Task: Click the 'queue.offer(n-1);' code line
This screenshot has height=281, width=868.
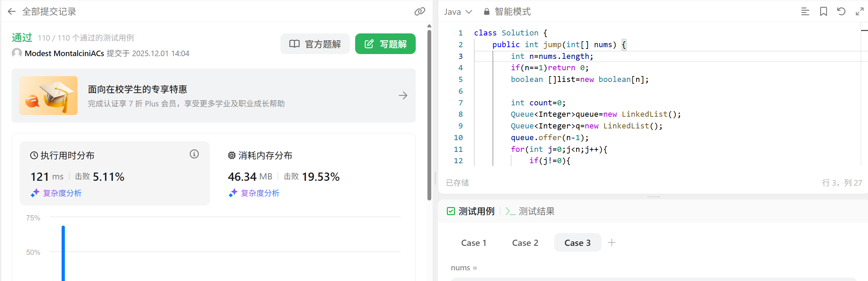Action: click(550, 138)
